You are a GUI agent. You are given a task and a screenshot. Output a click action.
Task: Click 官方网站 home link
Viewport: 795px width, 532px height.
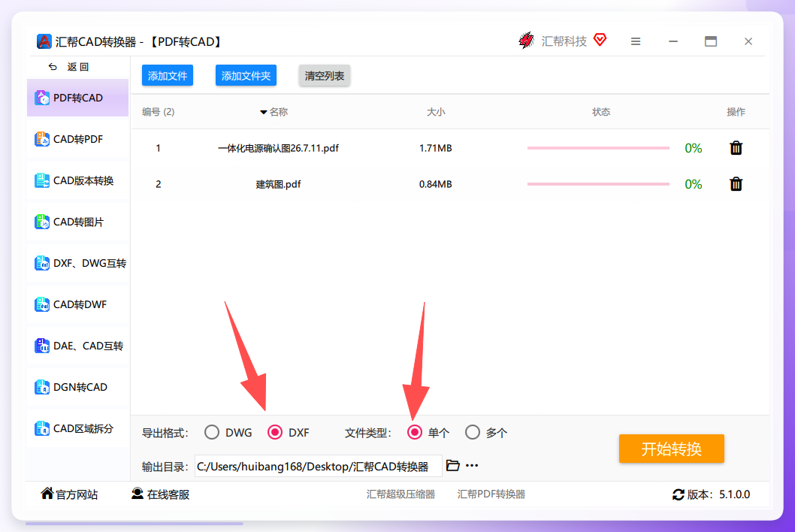(69, 494)
